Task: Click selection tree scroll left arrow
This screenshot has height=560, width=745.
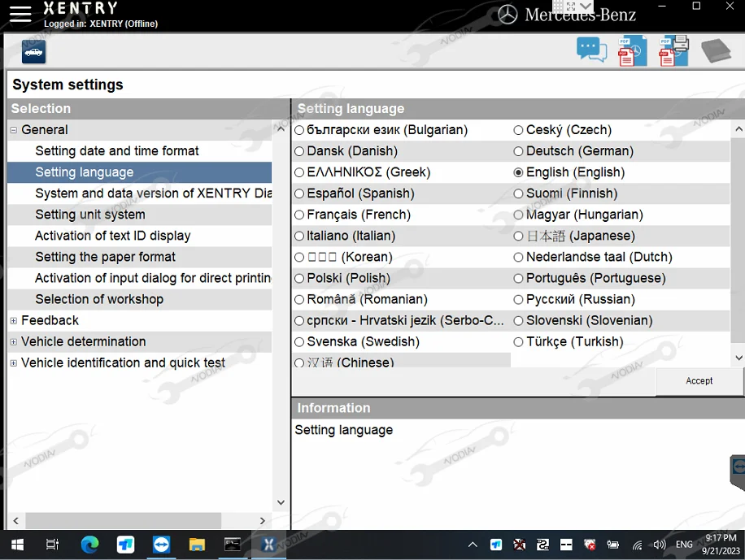Action: tap(15, 520)
